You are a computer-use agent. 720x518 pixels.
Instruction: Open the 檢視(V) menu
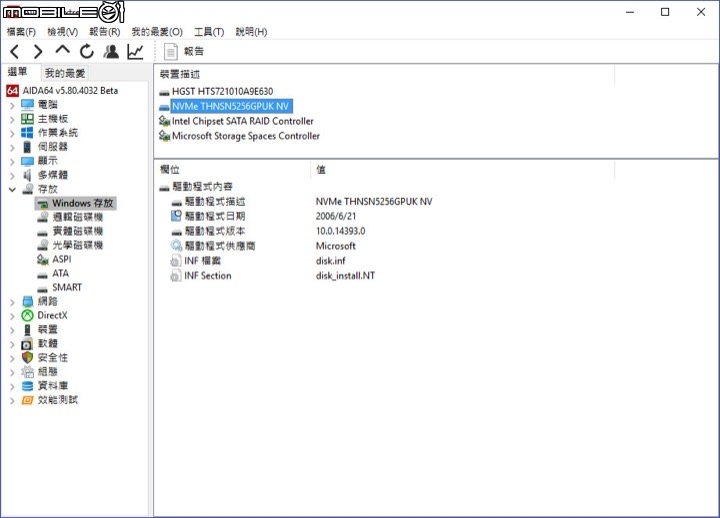[62, 32]
